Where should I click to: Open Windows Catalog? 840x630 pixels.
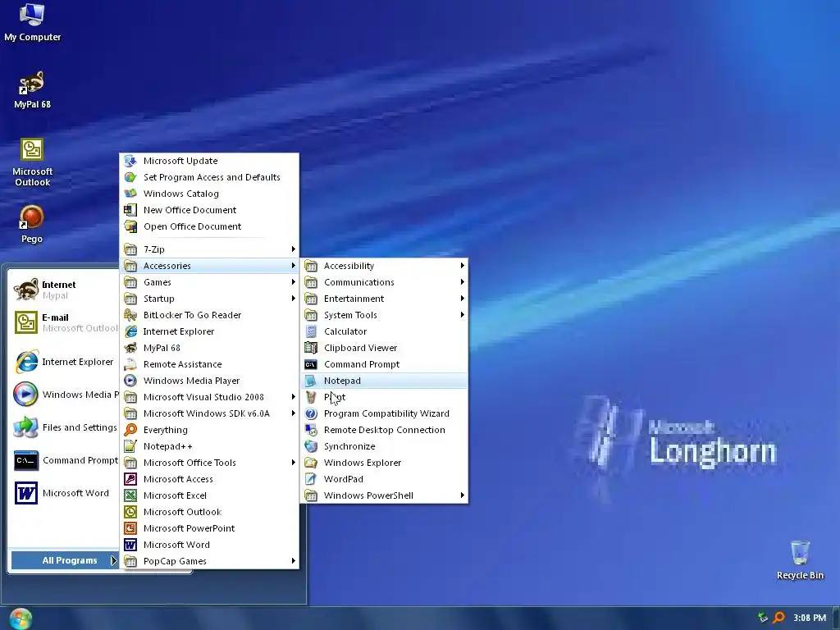point(209,194)
